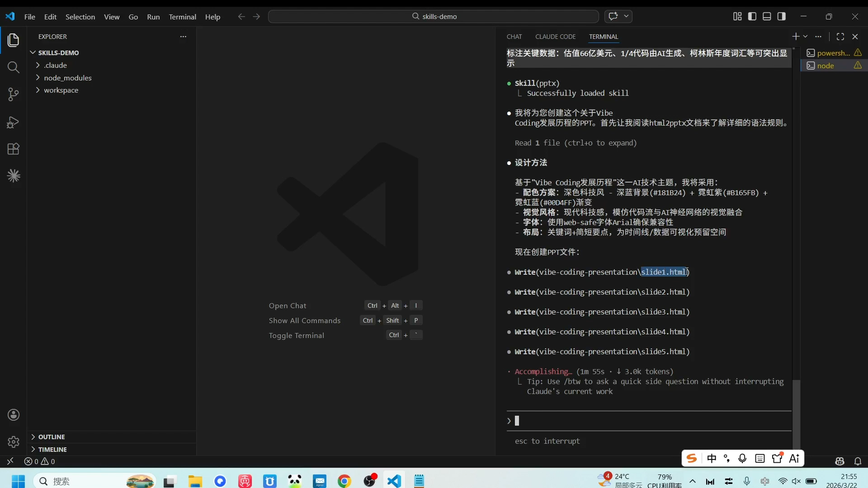Open Source Control view

tap(14, 95)
